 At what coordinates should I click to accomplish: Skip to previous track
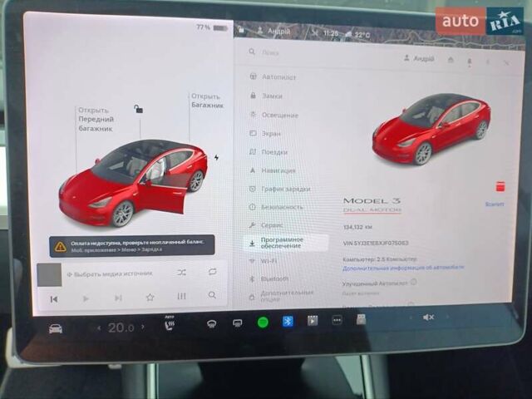[x=53, y=299]
